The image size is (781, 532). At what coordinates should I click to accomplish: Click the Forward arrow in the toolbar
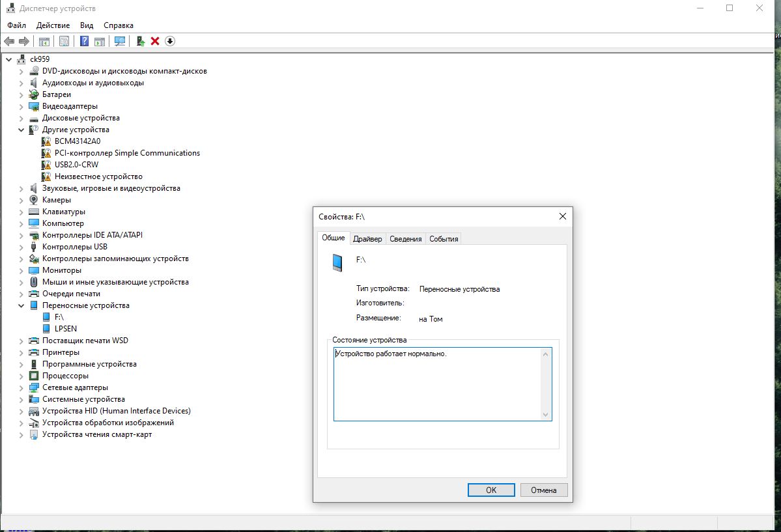point(24,41)
